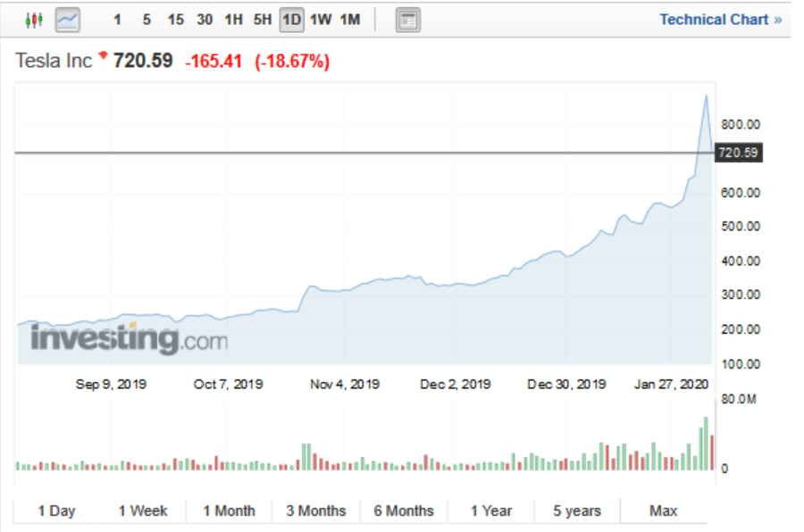Select the 1W interval

coord(321,20)
